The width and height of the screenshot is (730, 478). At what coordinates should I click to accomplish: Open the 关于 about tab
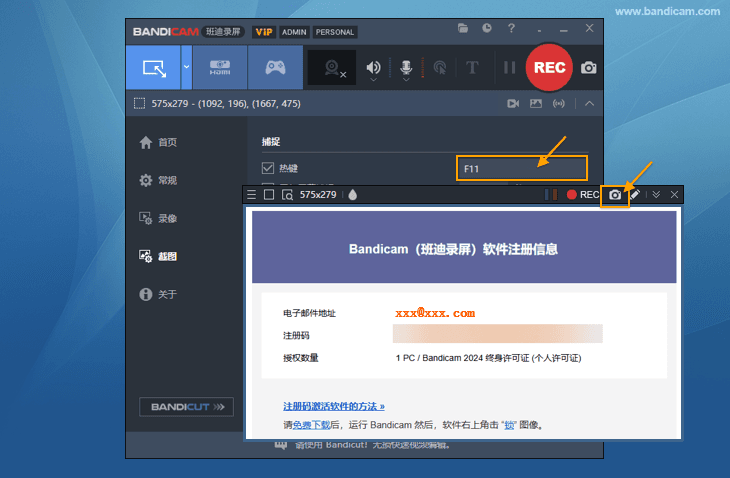pyautogui.click(x=158, y=294)
